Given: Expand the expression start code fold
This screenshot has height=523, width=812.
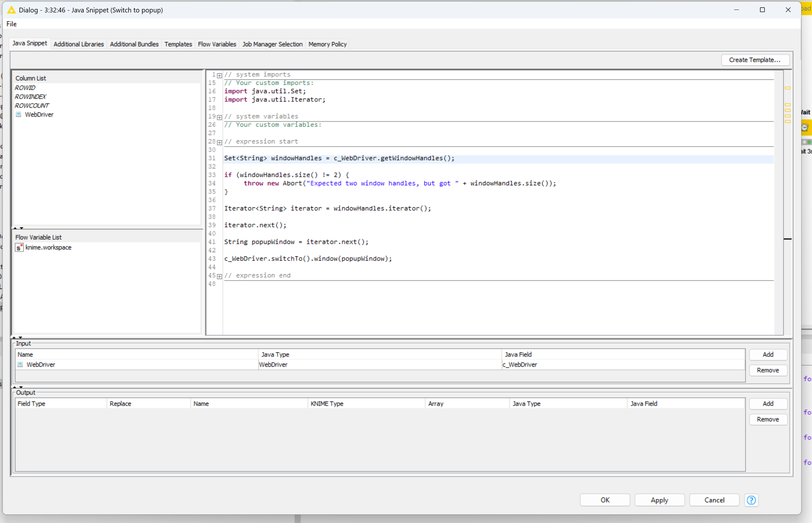Looking at the screenshot, I should pos(220,142).
